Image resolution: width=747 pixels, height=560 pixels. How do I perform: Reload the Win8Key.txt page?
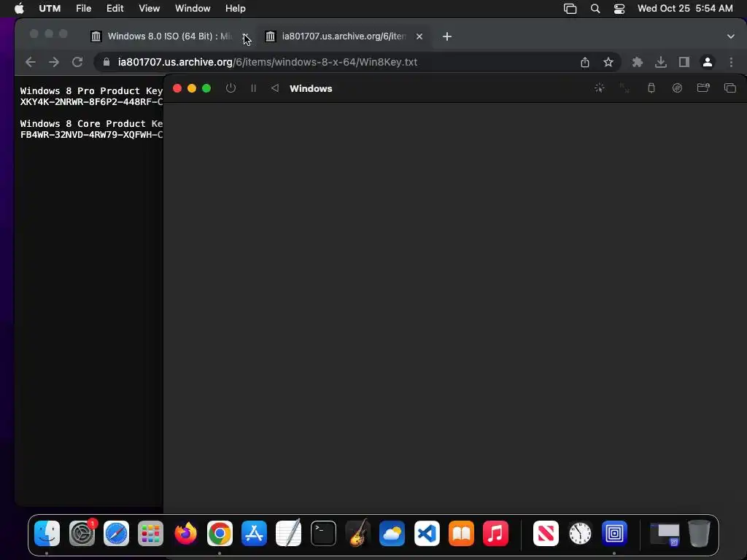(77, 62)
